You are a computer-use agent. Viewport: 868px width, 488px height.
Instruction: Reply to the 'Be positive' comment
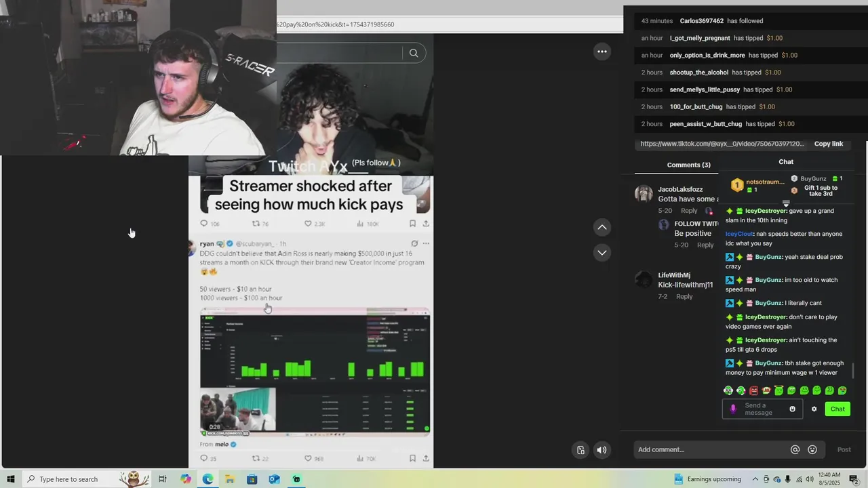click(x=705, y=245)
